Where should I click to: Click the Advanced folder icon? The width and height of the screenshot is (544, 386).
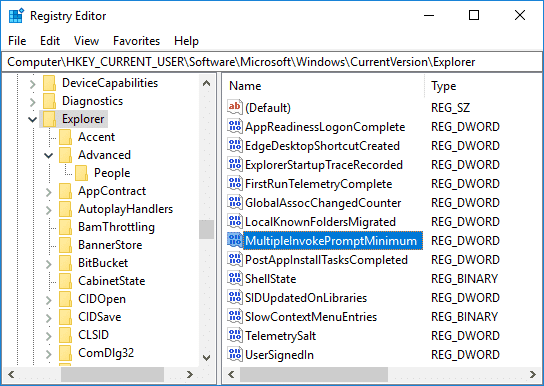(x=65, y=155)
